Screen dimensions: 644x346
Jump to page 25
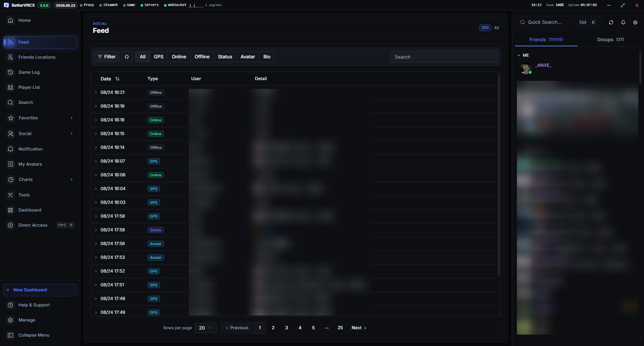(x=340, y=328)
